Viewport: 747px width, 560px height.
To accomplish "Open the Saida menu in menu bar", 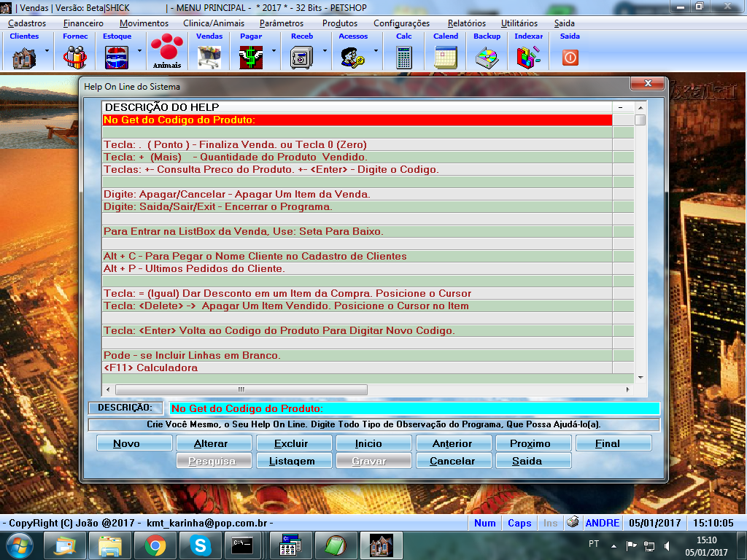I will coord(565,23).
